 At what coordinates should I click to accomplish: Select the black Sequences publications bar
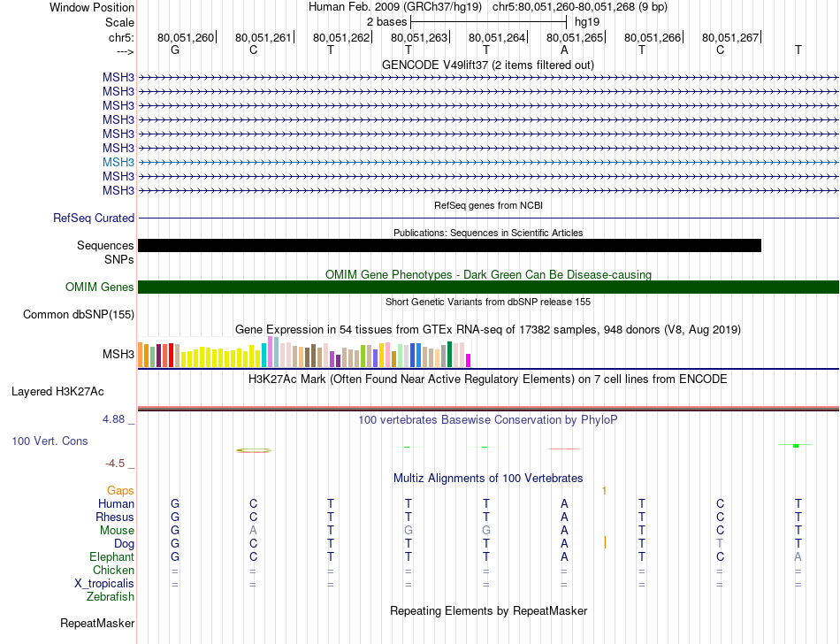[x=449, y=245]
